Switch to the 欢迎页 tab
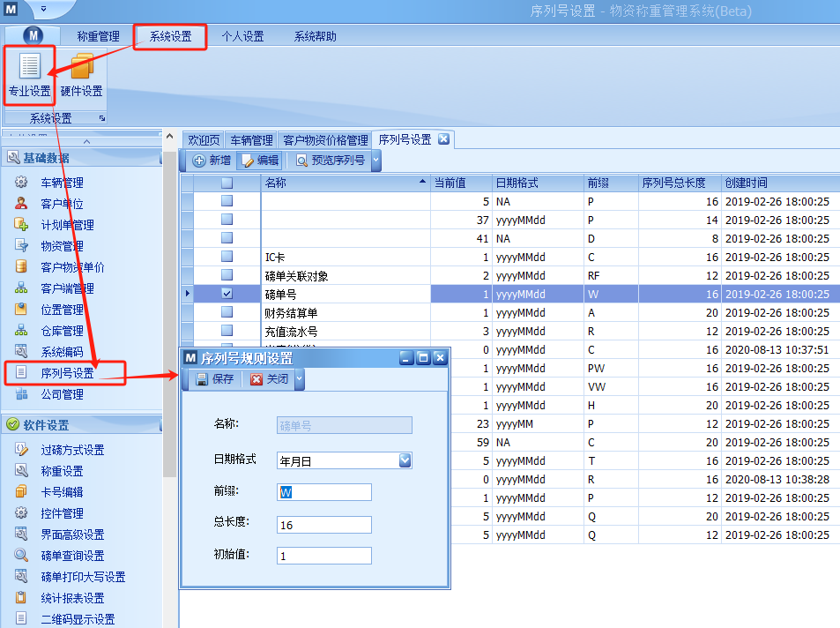 204,140
